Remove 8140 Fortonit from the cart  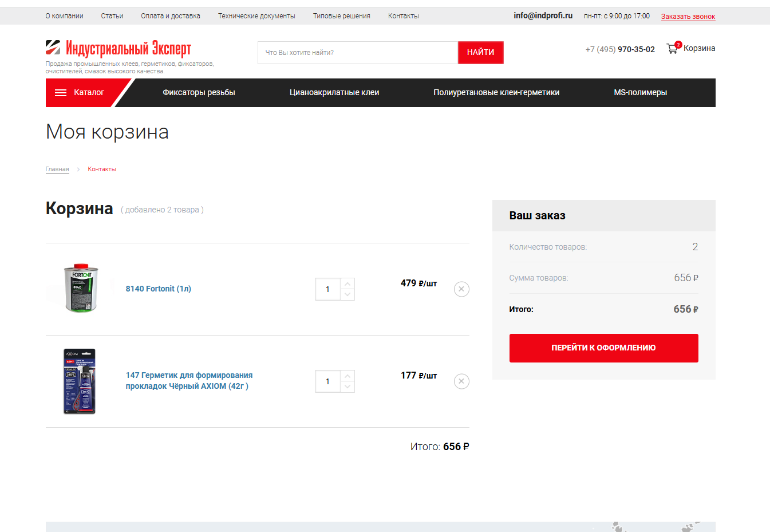(x=461, y=289)
